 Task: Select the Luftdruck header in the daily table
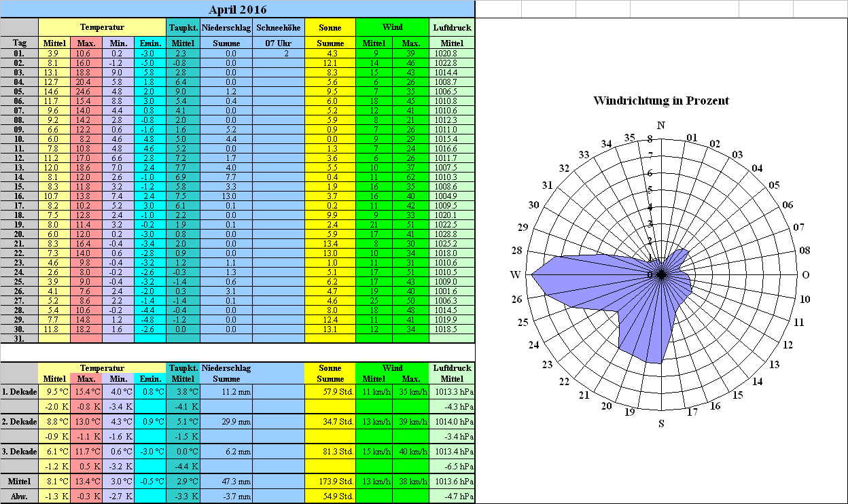452,27
